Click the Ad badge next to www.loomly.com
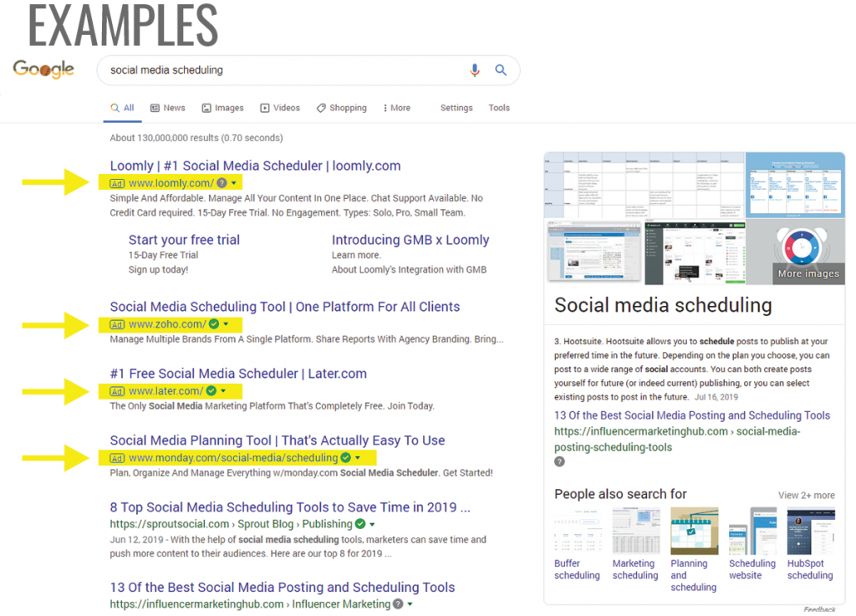Screen dimensions: 856x616 pos(117,184)
